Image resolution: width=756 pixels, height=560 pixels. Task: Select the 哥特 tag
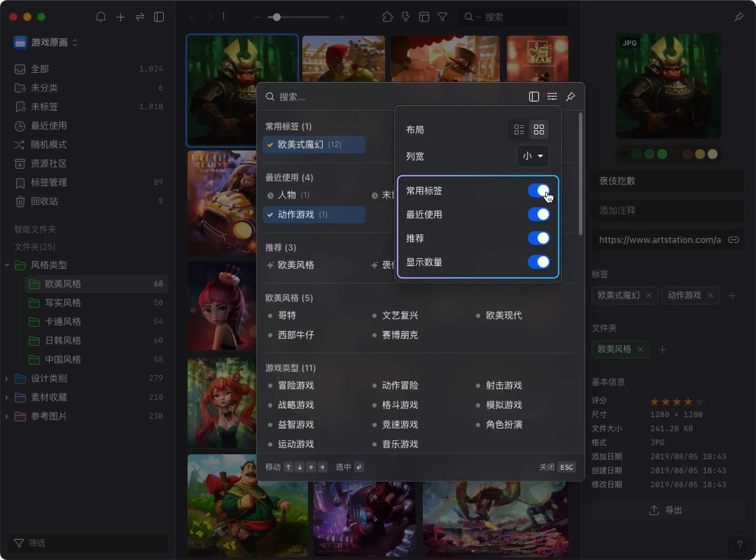287,315
